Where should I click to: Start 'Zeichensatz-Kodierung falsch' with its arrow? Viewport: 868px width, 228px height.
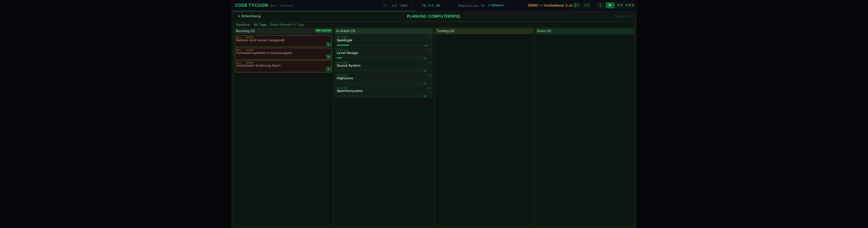pos(328,69)
